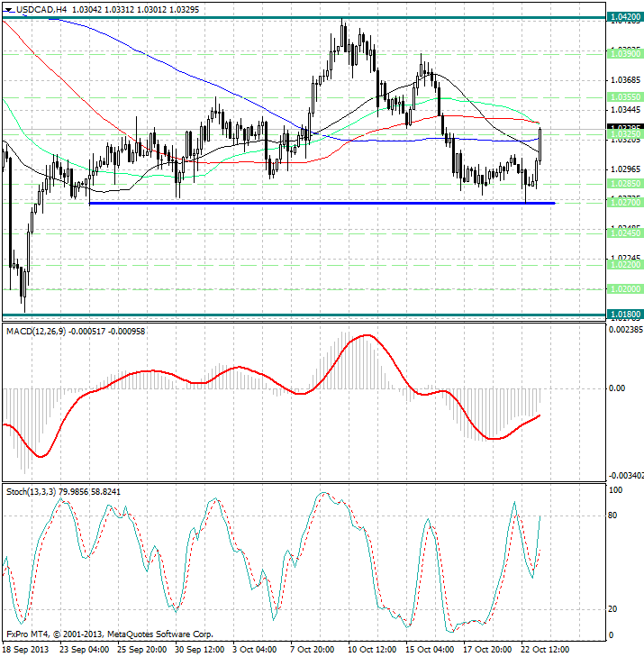Click the MACD 0.00 zero level label
Image resolution: width=644 pixels, height=657 pixels.
(617, 388)
